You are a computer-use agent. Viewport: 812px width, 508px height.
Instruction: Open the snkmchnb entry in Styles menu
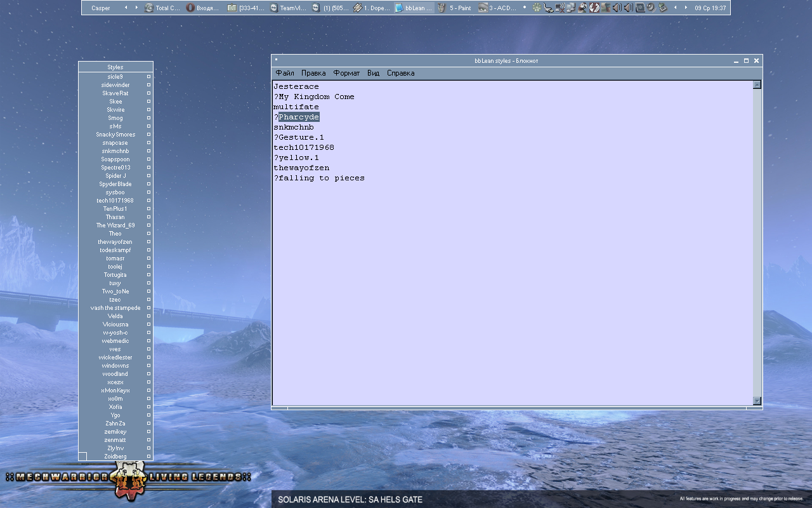tap(115, 151)
